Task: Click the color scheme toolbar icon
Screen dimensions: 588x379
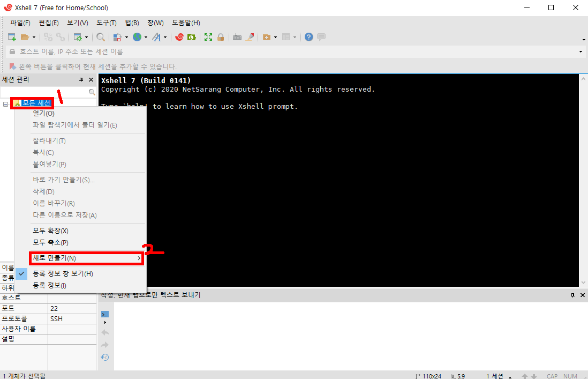Action: coord(117,37)
